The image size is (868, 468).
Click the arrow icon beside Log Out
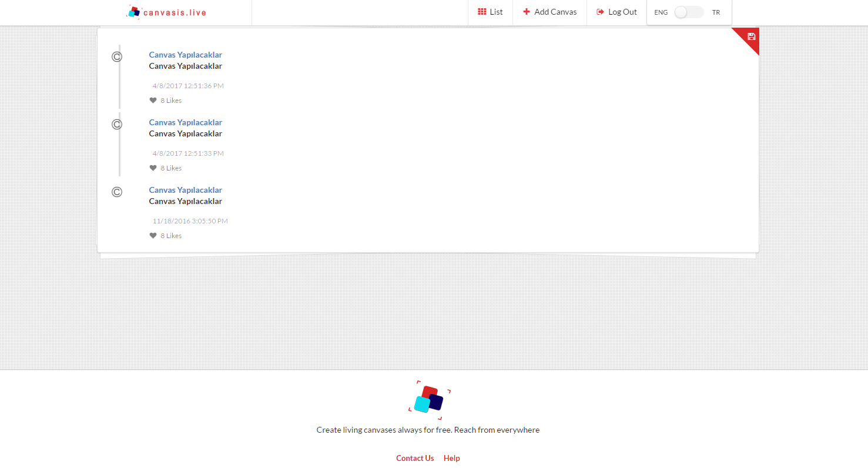pyautogui.click(x=599, y=12)
